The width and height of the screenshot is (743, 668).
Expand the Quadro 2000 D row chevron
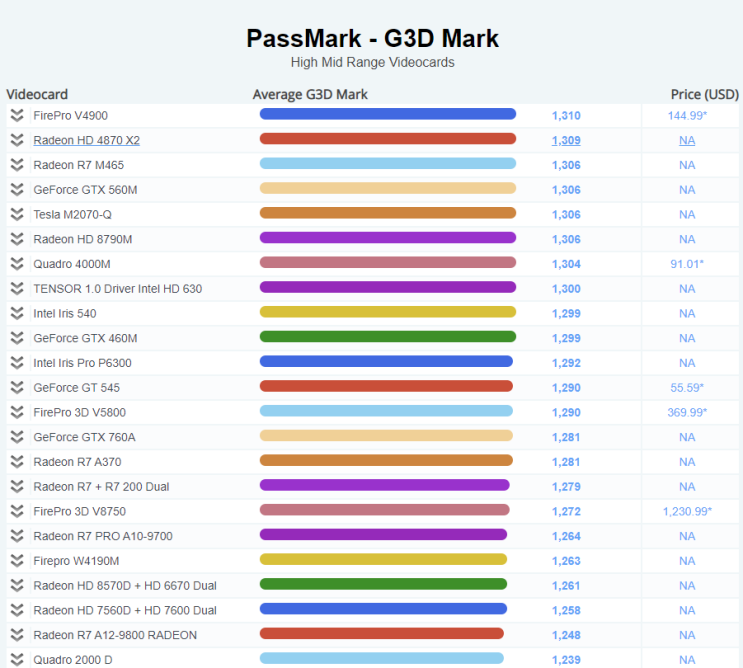pos(17,659)
